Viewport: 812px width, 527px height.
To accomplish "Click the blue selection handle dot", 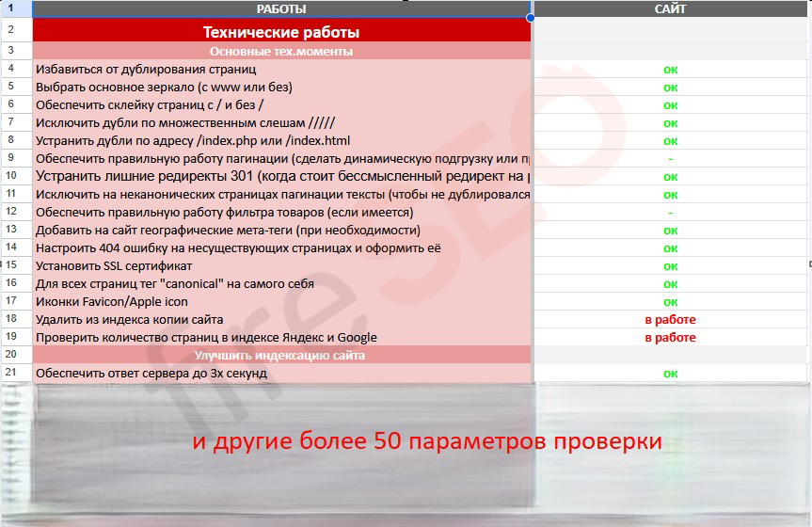I will [531, 18].
